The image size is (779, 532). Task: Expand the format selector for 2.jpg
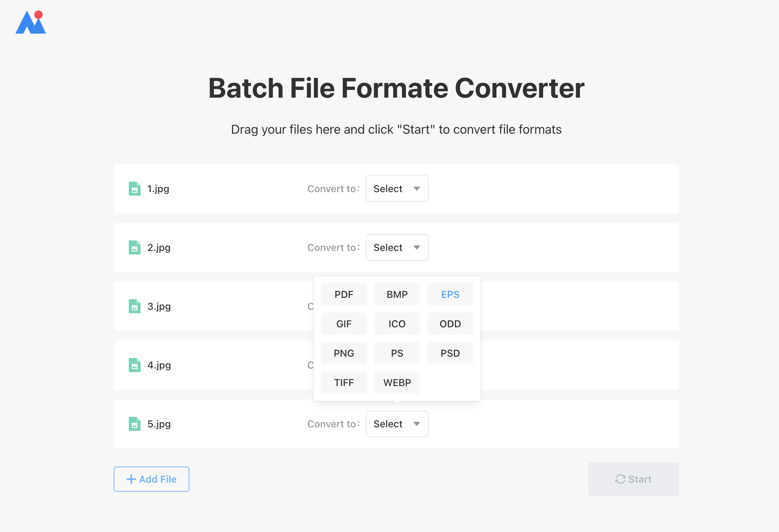tap(397, 247)
